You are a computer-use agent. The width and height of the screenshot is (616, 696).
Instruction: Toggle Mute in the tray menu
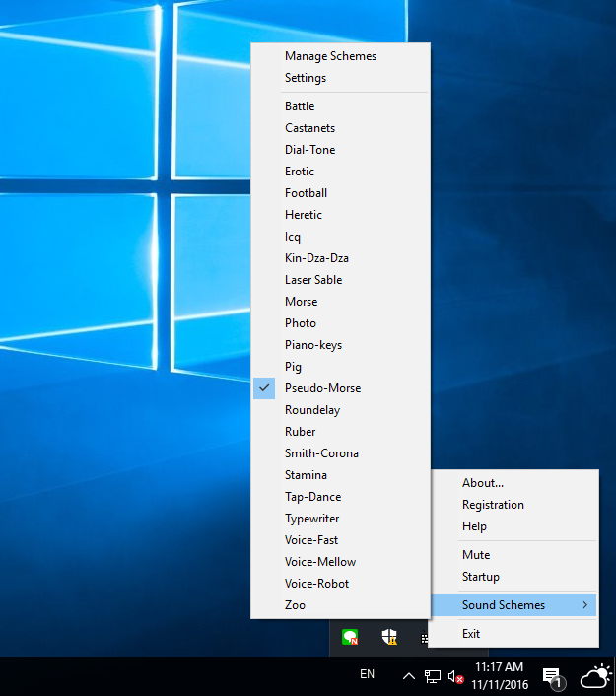pyautogui.click(x=476, y=555)
